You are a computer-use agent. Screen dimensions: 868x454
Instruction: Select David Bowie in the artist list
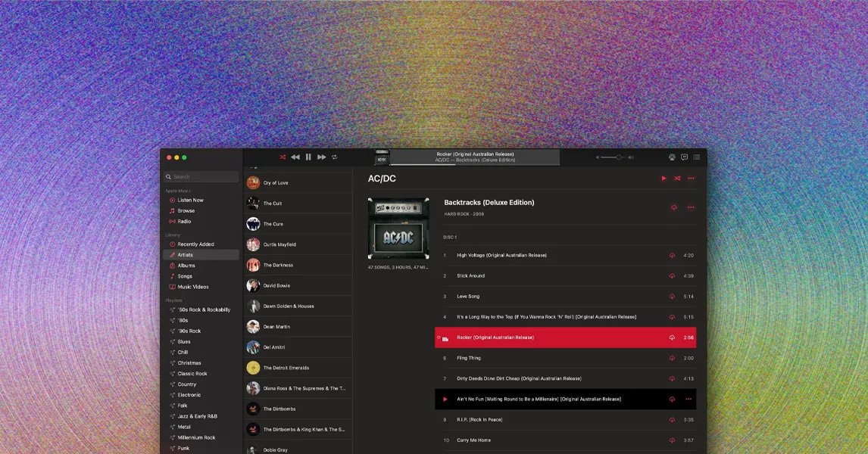(276, 286)
